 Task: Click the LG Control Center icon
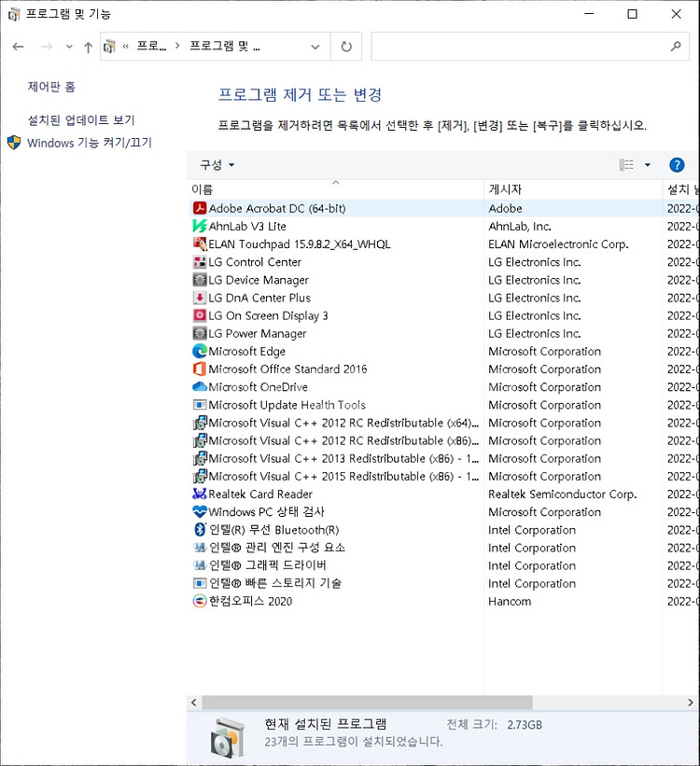pos(200,262)
